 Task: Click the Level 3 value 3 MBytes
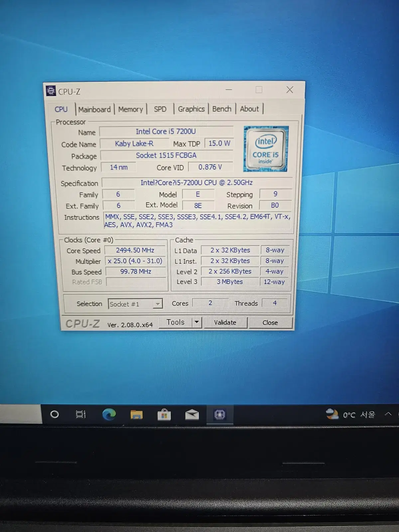coord(230,282)
